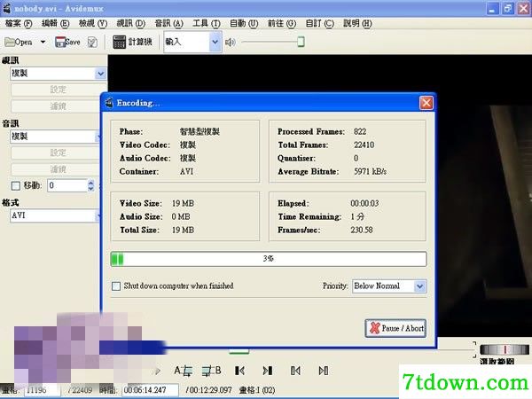Image resolution: width=532 pixels, height=399 pixels.
Task: Open the Priority Below Normal dropdown
Action: pos(389,286)
